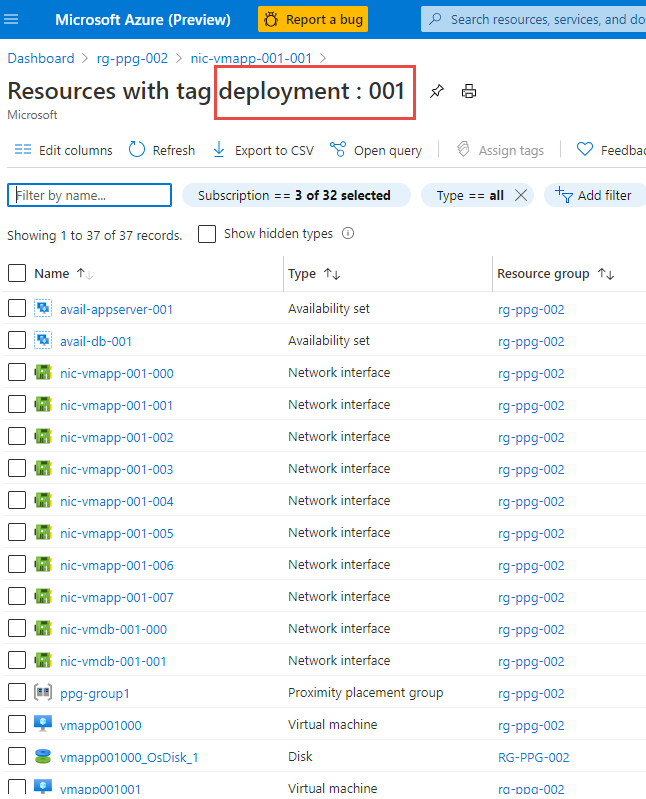Check the avail-db-001 row
The image size is (646, 799).
pyautogui.click(x=17, y=340)
